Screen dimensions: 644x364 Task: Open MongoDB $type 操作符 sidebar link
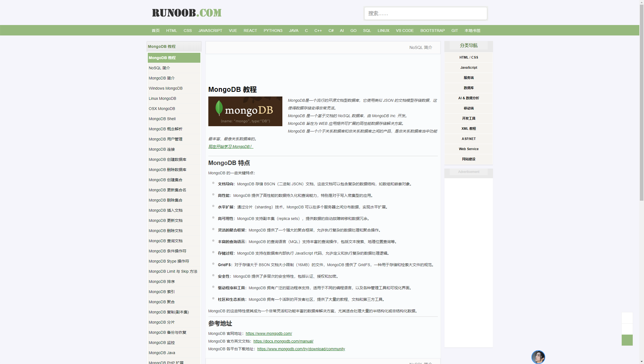click(174, 261)
